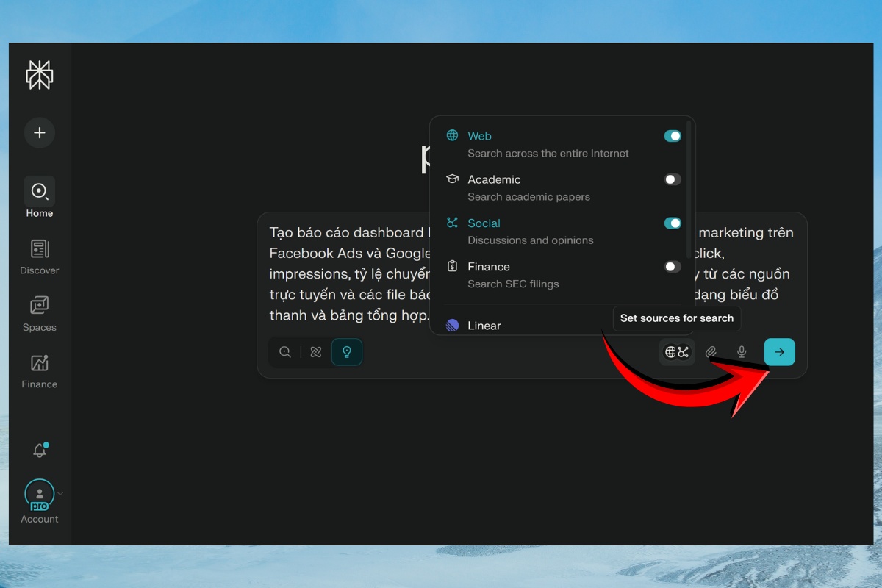This screenshot has height=588, width=882.
Task: Click the sources menu scrollbar
Action: pos(689,188)
